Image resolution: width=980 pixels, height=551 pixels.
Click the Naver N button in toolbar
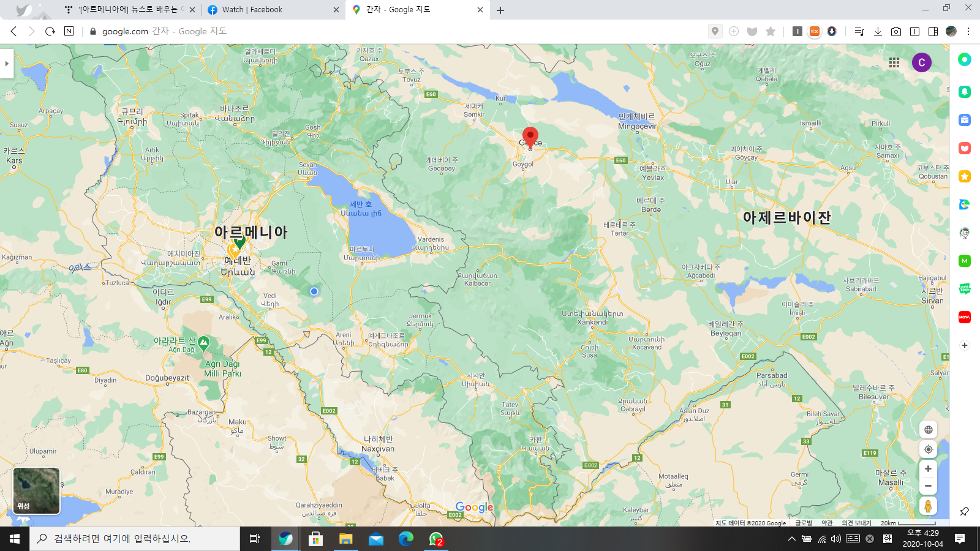[x=69, y=31]
